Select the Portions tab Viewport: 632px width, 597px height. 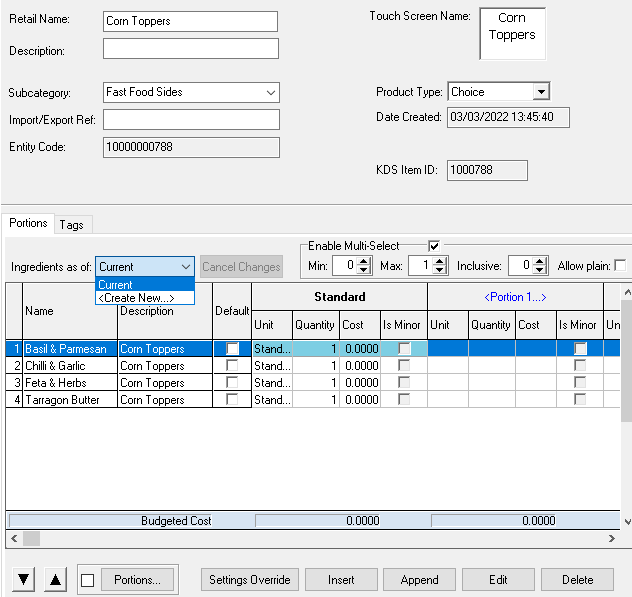[28, 224]
